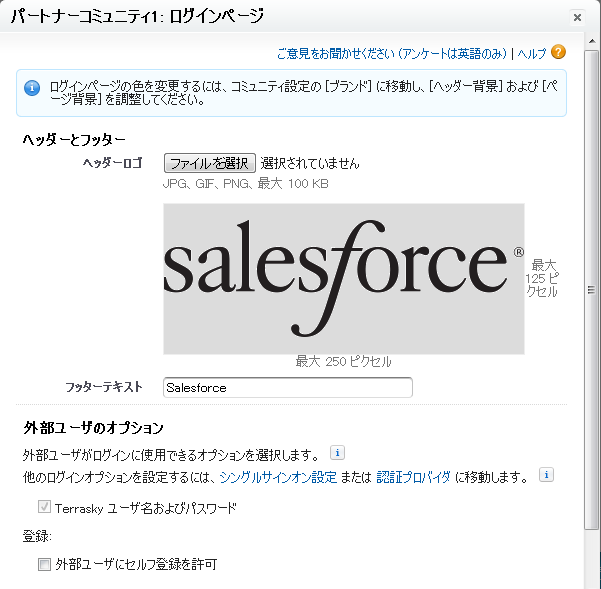Click the 最大 250 ピクセル caption
601x589 pixels.
coord(343,361)
